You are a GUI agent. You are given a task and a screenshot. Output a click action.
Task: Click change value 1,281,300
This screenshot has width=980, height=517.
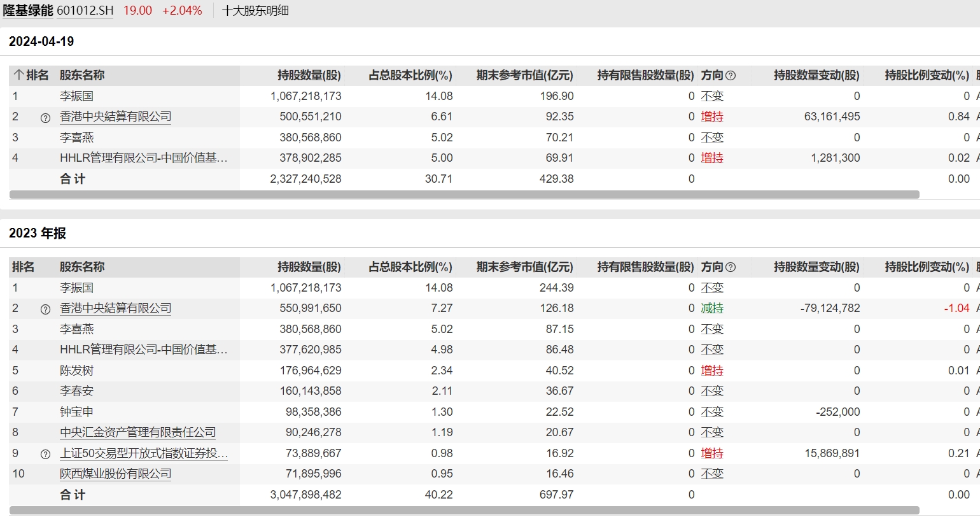(x=836, y=158)
